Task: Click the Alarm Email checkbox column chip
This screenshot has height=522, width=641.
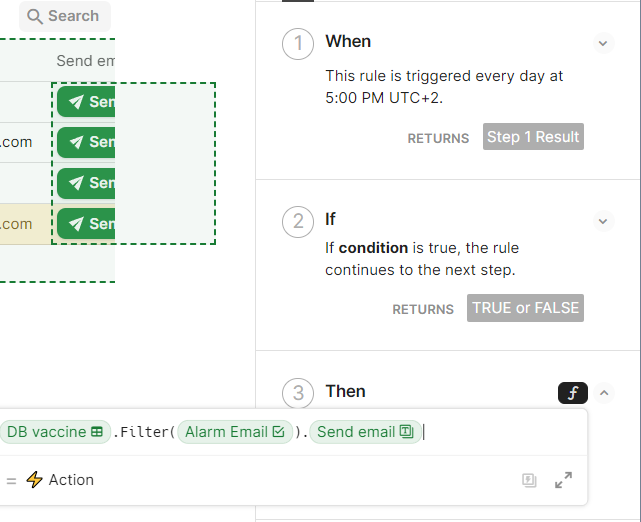Action: click(x=235, y=432)
